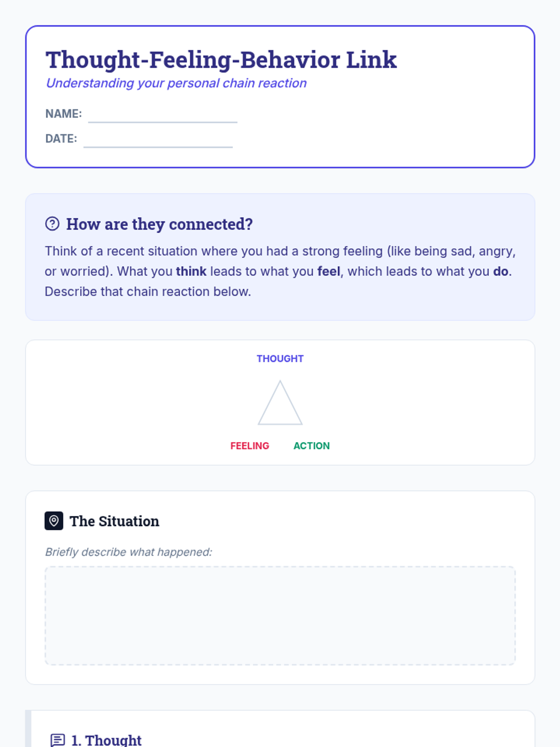Click the NAME: label text
560x747 pixels.
pyautogui.click(x=63, y=114)
